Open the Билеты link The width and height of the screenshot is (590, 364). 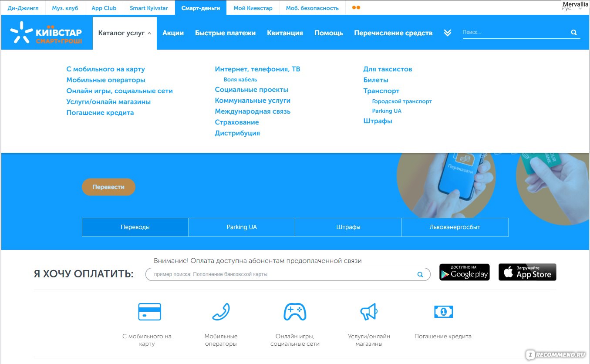coord(376,80)
